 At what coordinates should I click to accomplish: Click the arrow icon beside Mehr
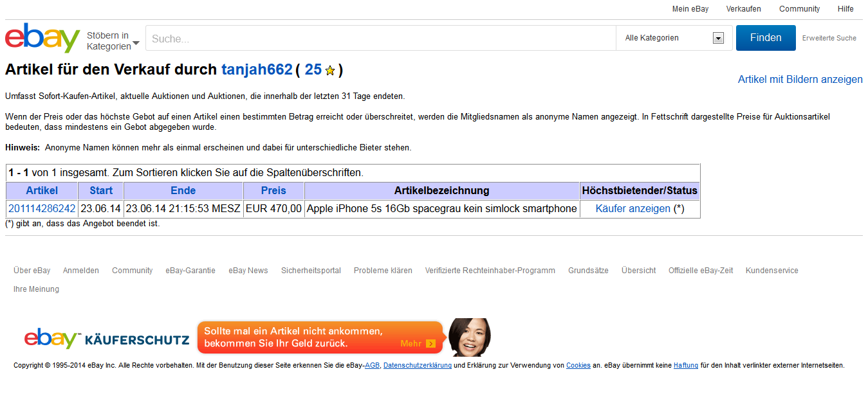[x=430, y=344]
